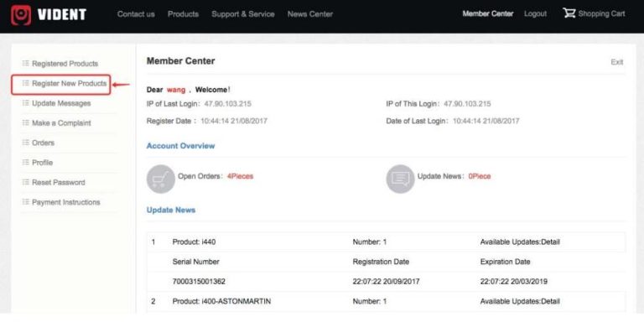This screenshot has height=322, width=644.
Task: Click list icon beside Registered Products
Action: (x=25, y=64)
